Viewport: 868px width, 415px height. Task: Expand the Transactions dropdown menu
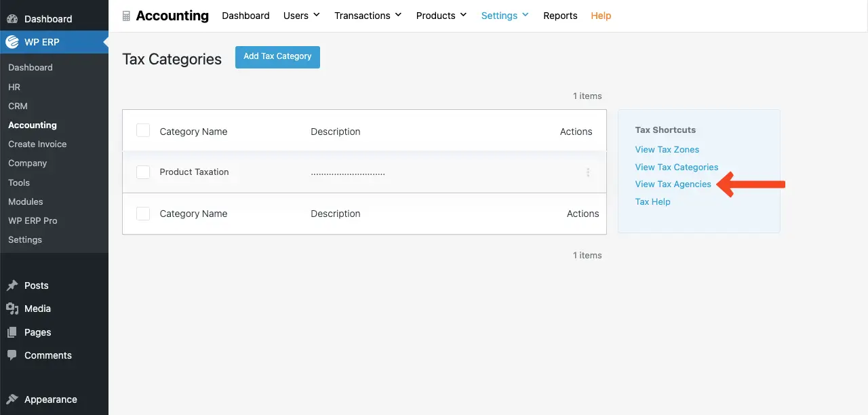(368, 16)
